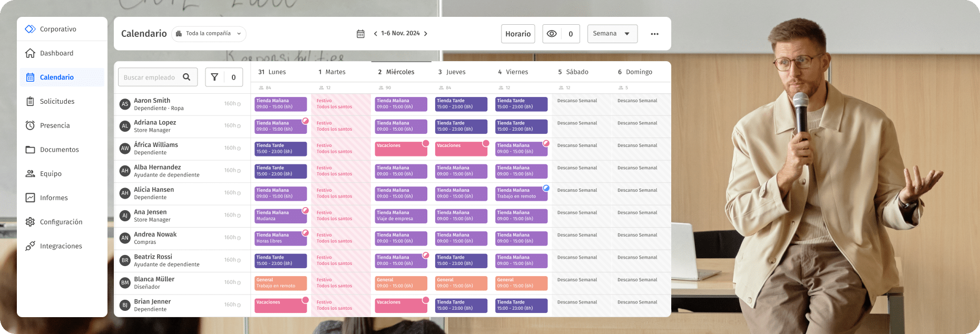
Task: Select the 2 Miércoles column header
Action: 397,72
